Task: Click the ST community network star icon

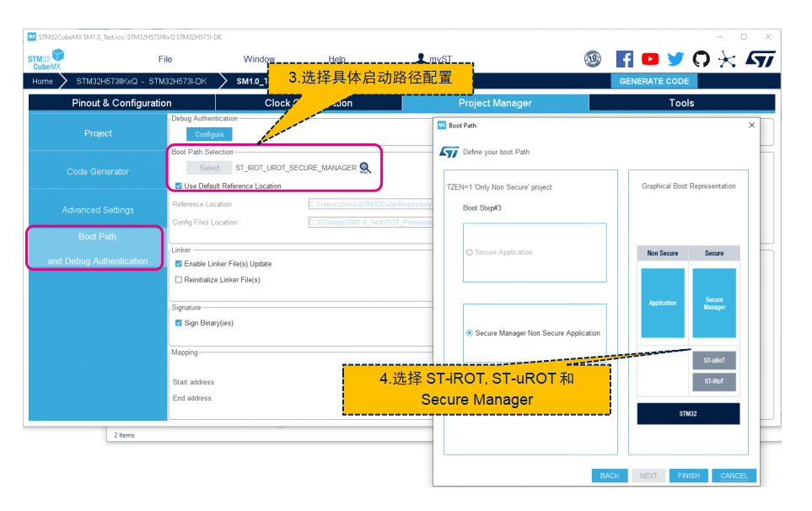Action: point(727,60)
